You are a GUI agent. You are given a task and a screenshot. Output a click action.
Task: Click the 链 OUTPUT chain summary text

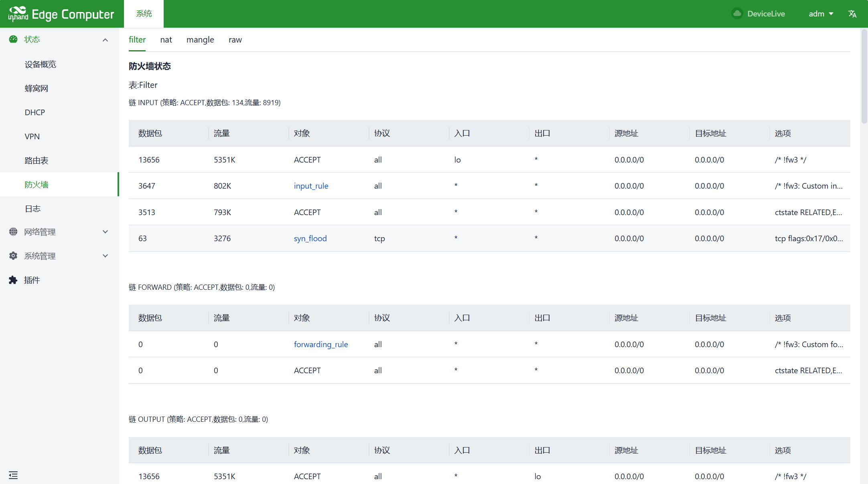pyautogui.click(x=198, y=419)
